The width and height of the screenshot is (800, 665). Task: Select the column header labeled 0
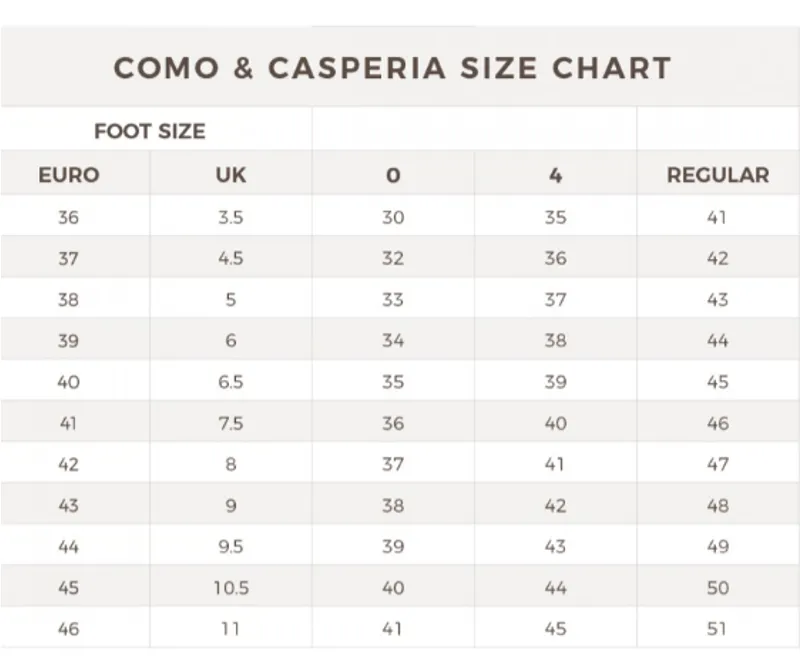pyautogui.click(x=393, y=175)
